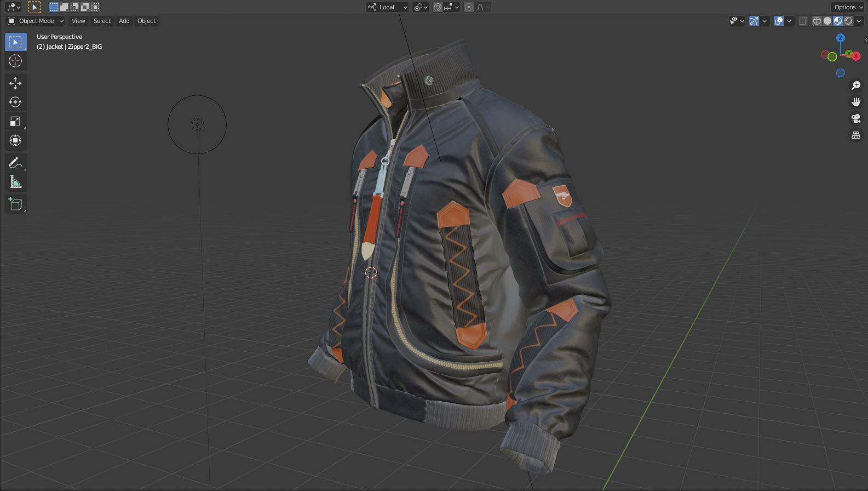Activate the Measure tool
This screenshot has width=868, height=491.
coord(15,182)
